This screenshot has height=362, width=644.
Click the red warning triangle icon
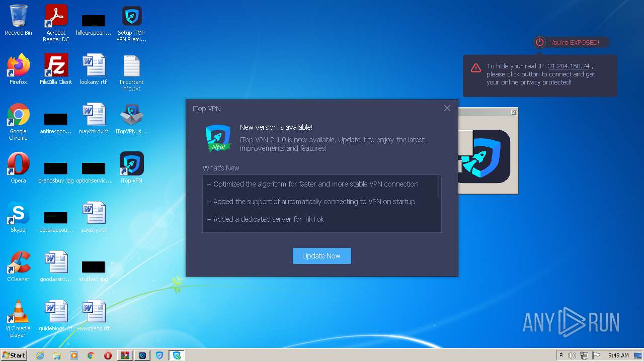[x=476, y=68]
